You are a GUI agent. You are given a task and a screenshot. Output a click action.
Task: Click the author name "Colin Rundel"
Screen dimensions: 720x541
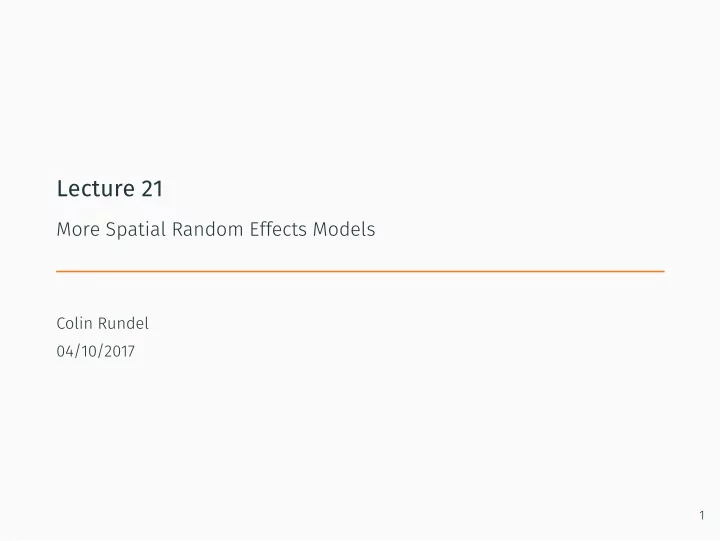click(102, 323)
